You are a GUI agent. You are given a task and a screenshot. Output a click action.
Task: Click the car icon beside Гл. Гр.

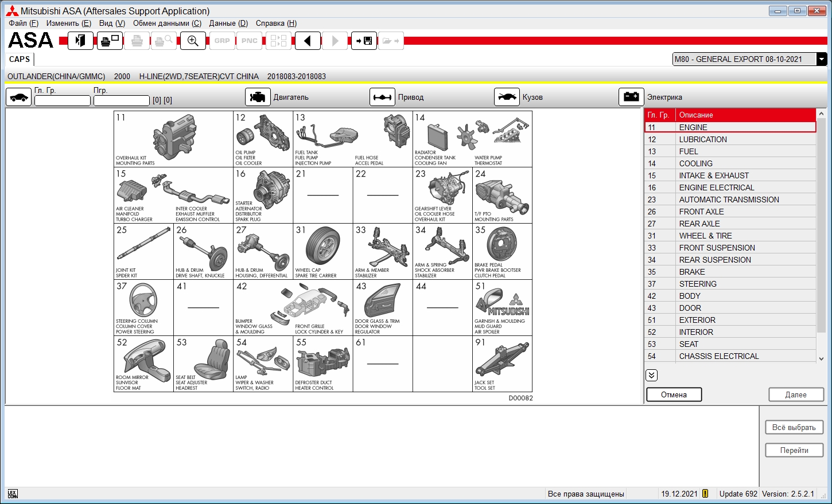19,97
